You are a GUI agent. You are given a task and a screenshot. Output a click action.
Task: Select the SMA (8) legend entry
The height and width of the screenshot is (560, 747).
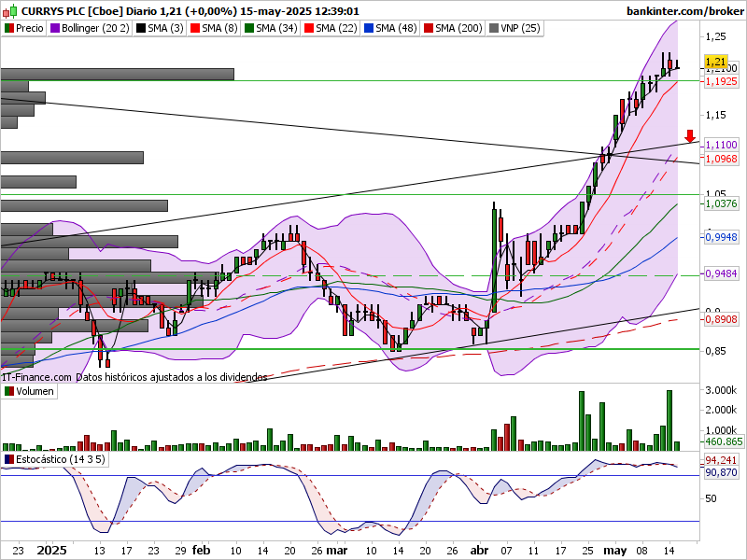pyautogui.click(x=214, y=28)
